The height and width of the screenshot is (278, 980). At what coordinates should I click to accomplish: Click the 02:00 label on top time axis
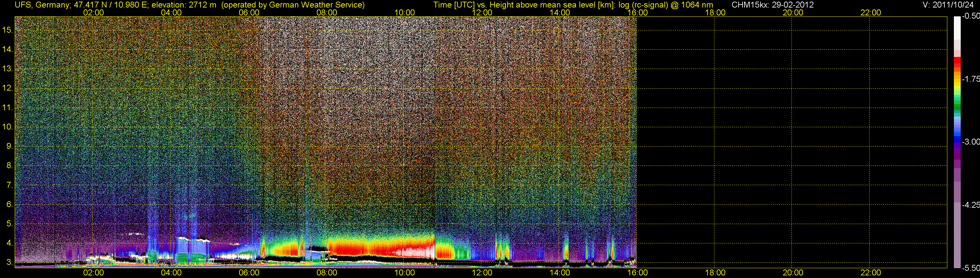(x=93, y=12)
